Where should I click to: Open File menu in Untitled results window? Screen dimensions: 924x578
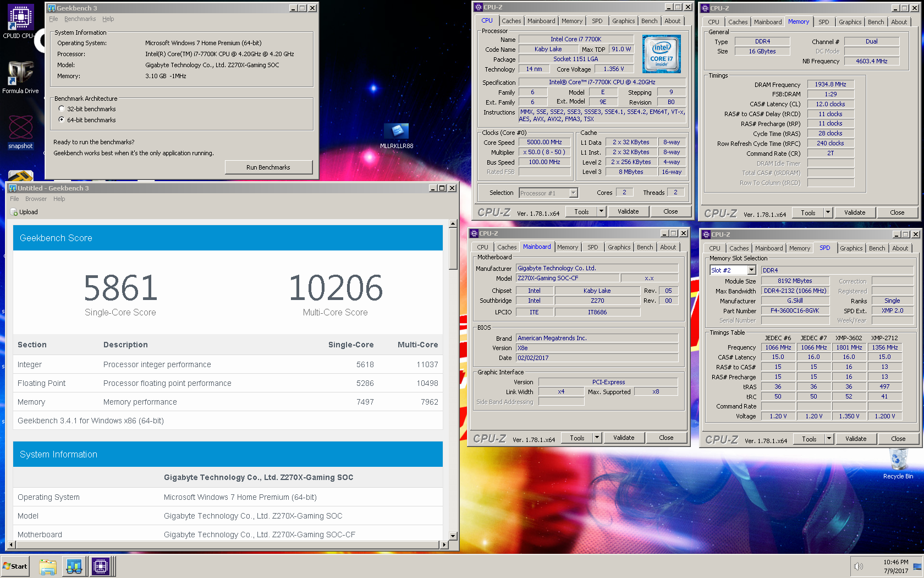click(x=14, y=199)
